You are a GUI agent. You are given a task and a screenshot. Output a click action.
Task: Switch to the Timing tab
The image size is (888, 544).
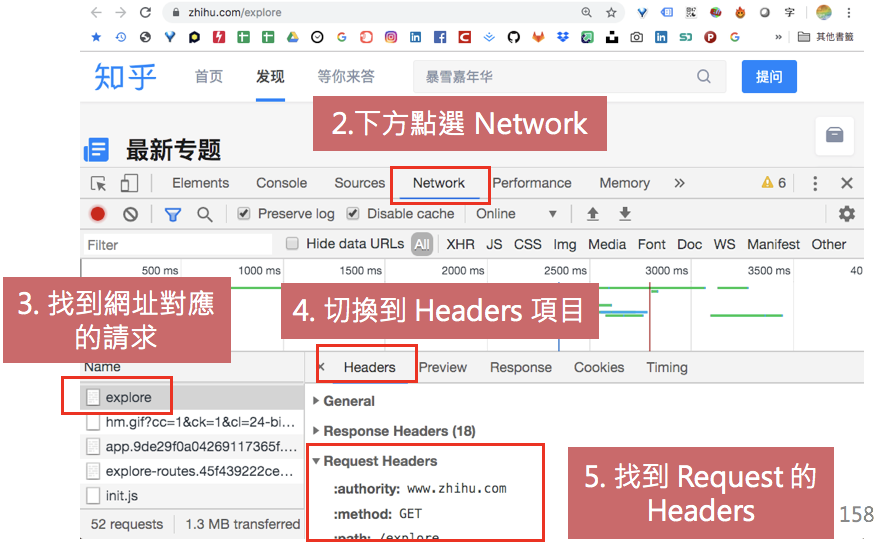click(x=667, y=367)
